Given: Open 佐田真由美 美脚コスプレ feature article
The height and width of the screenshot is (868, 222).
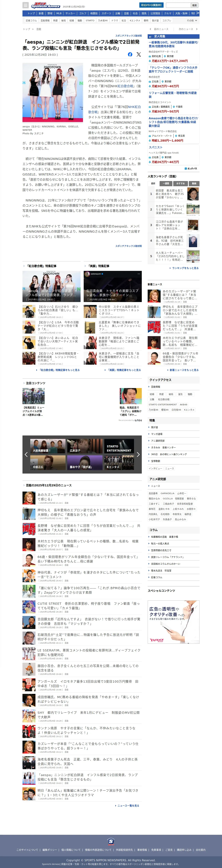Looking at the screenshot, I should (112, 286).
